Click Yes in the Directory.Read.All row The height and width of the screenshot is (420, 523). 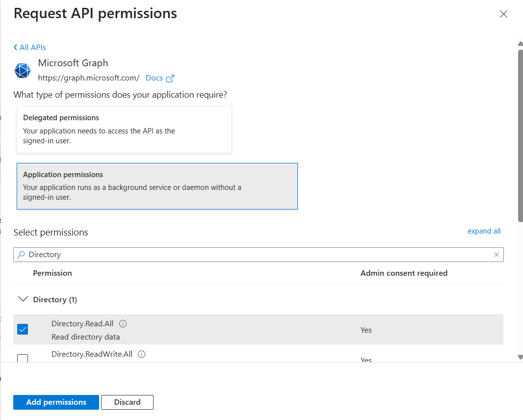tap(366, 330)
